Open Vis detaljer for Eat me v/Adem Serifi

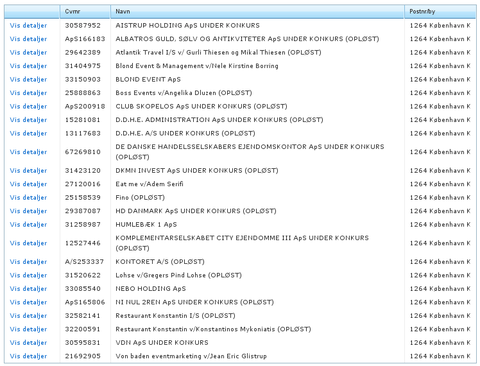(x=28, y=184)
